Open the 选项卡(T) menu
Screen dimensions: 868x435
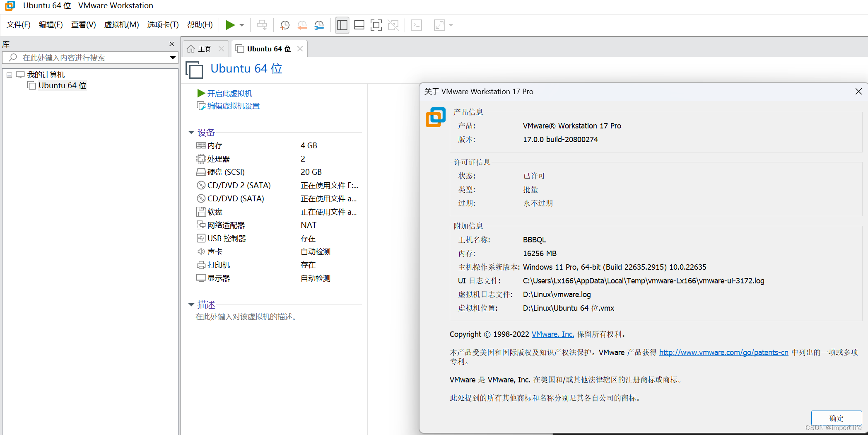(163, 25)
